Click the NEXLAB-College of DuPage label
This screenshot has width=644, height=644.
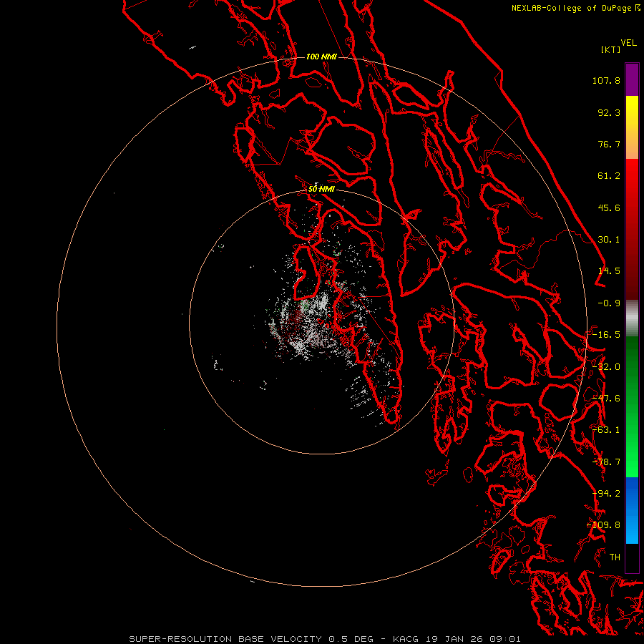click(575, 8)
